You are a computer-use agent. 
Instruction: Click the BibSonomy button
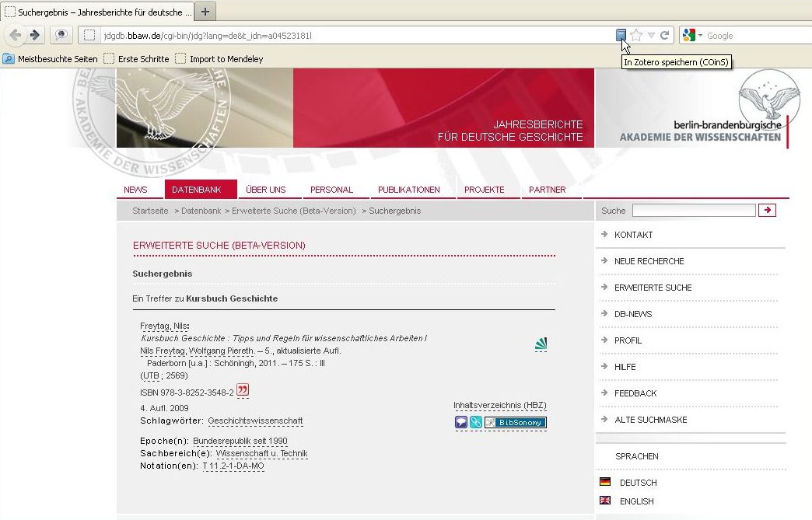pyautogui.click(x=515, y=423)
